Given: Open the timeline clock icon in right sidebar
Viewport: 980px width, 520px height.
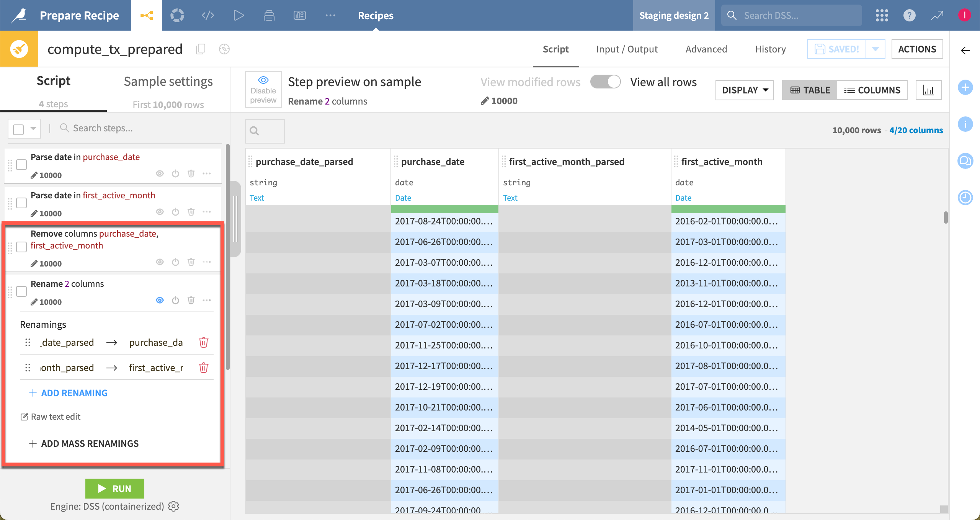Looking at the screenshot, I should click(965, 198).
